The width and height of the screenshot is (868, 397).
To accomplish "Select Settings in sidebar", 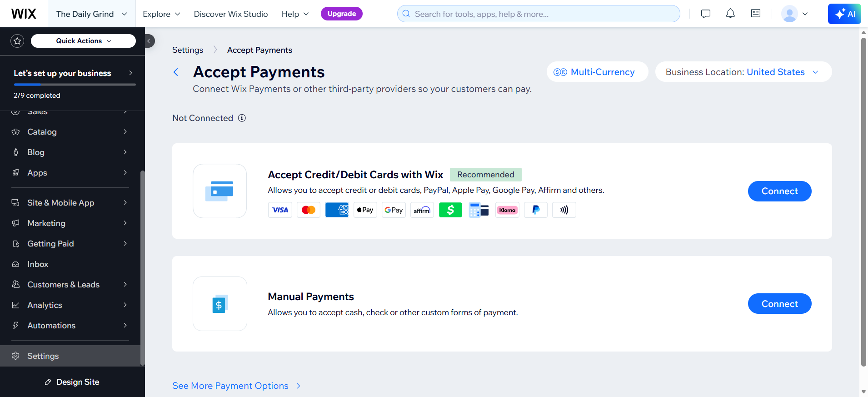I will [70, 356].
